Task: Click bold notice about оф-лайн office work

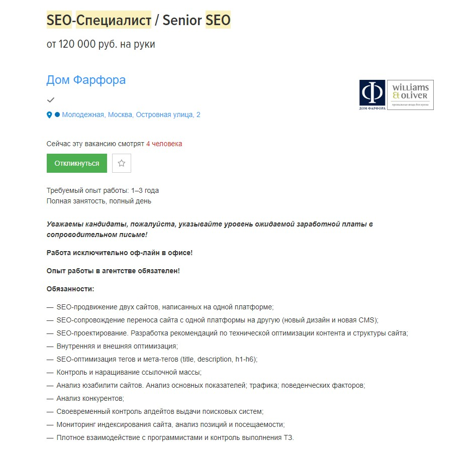Action: click(x=120, y=253)
